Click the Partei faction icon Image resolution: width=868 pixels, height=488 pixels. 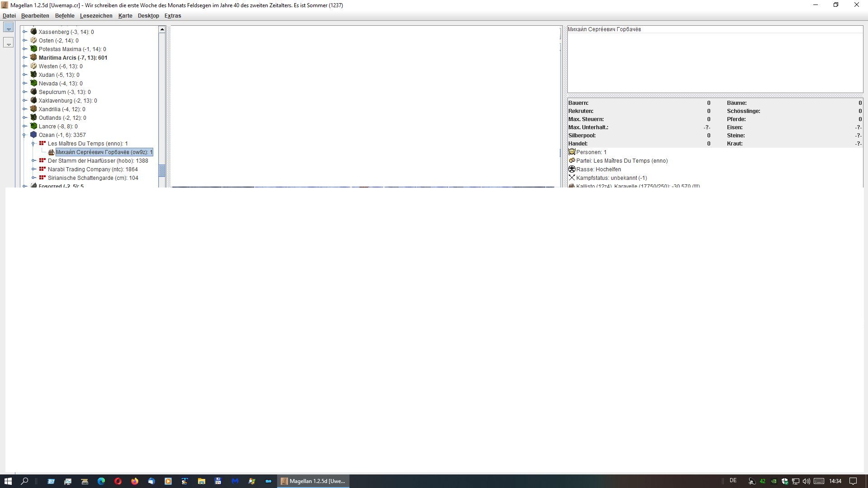(x=572, y=160)
